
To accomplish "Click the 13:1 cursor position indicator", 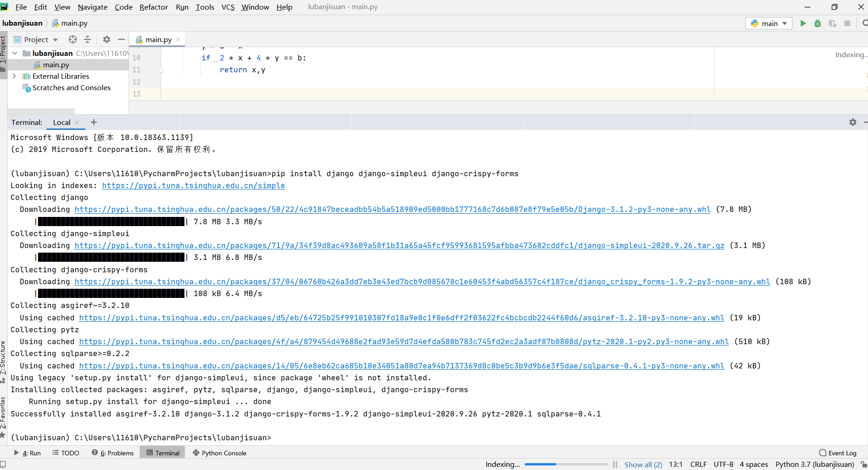I will (676, 464).
